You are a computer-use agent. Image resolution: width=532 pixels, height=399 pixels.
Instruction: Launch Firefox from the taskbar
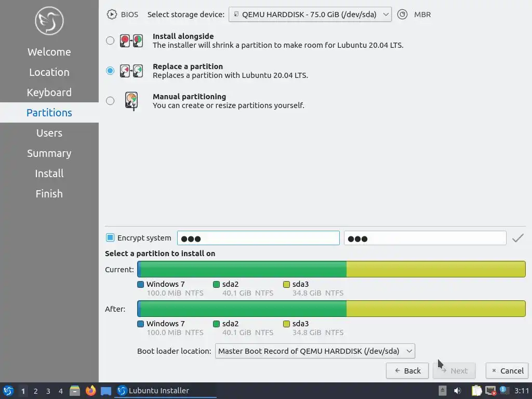90,391
